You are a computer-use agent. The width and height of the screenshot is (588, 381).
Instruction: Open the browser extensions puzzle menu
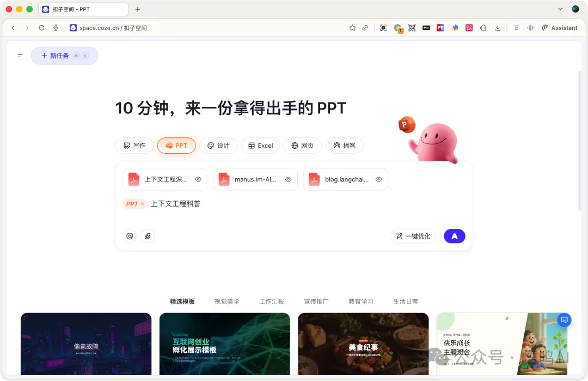coord(483,28)
